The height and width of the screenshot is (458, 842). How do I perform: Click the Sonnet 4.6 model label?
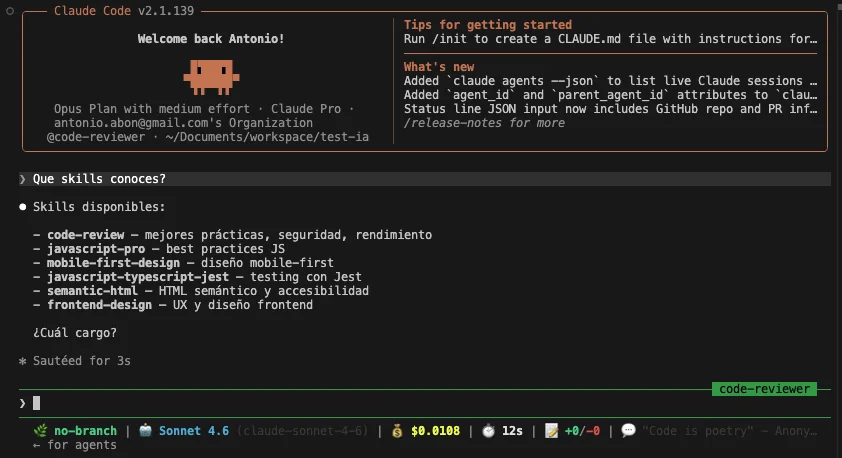tap(194, 431)
